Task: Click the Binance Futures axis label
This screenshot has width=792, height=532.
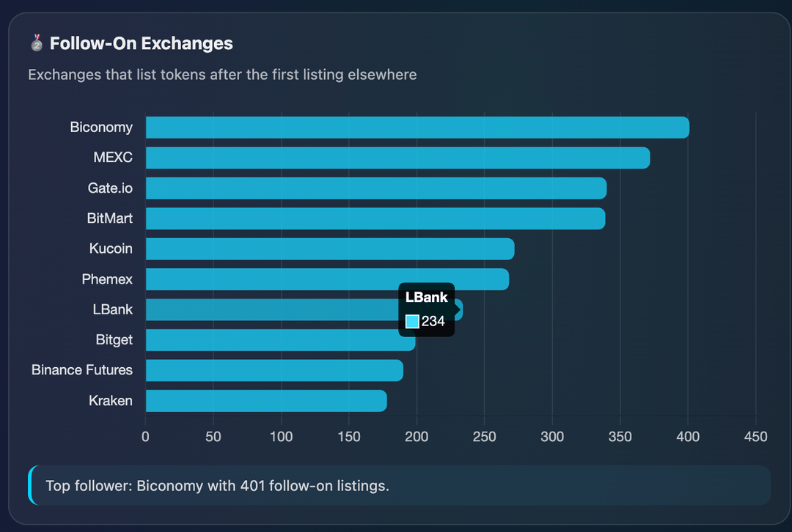Action: (x=82, y=370)
